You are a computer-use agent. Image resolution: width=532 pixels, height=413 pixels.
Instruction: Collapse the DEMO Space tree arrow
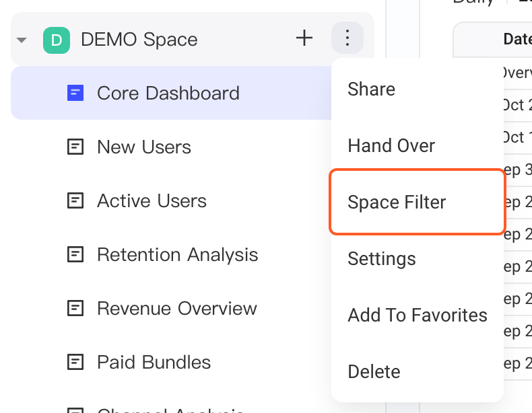point(22,40)
